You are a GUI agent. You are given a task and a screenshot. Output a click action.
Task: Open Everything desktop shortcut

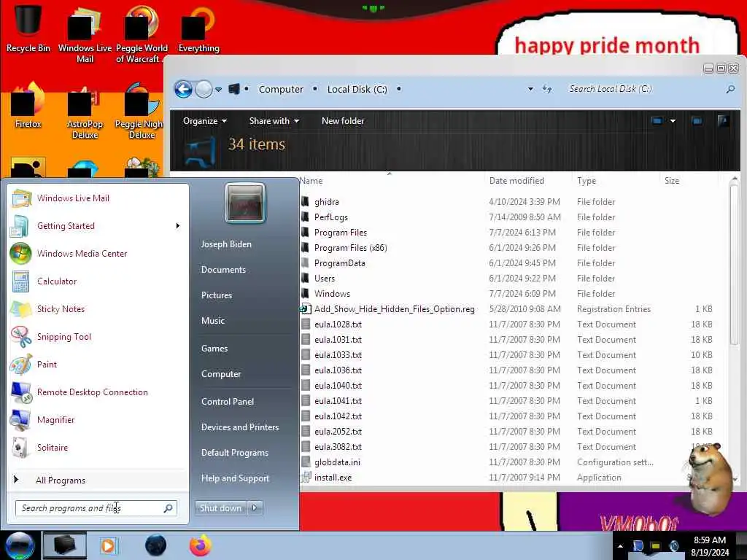tap(198, 28)
